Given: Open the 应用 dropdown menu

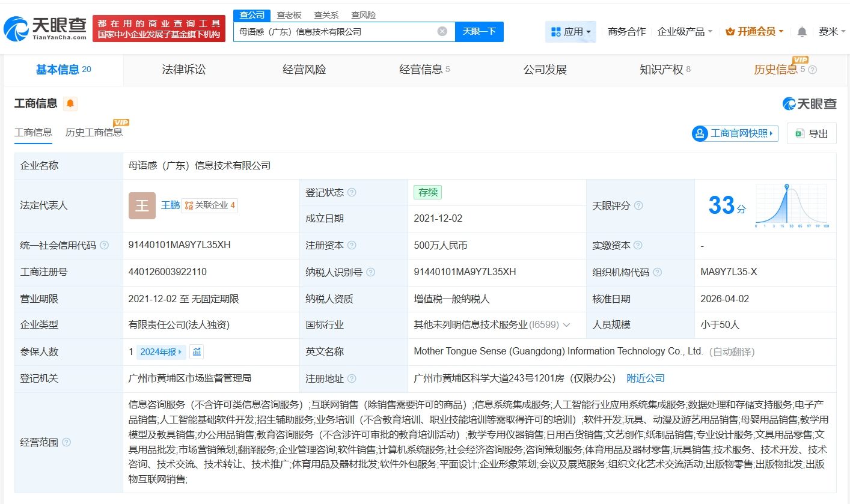Looking at the screenshot, I should (x=570, y=32).
